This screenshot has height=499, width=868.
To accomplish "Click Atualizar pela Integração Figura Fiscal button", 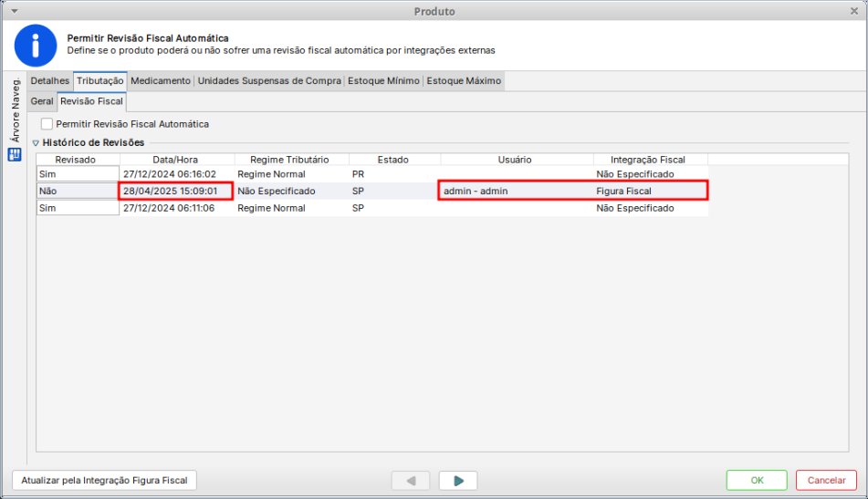I will 104,480.
